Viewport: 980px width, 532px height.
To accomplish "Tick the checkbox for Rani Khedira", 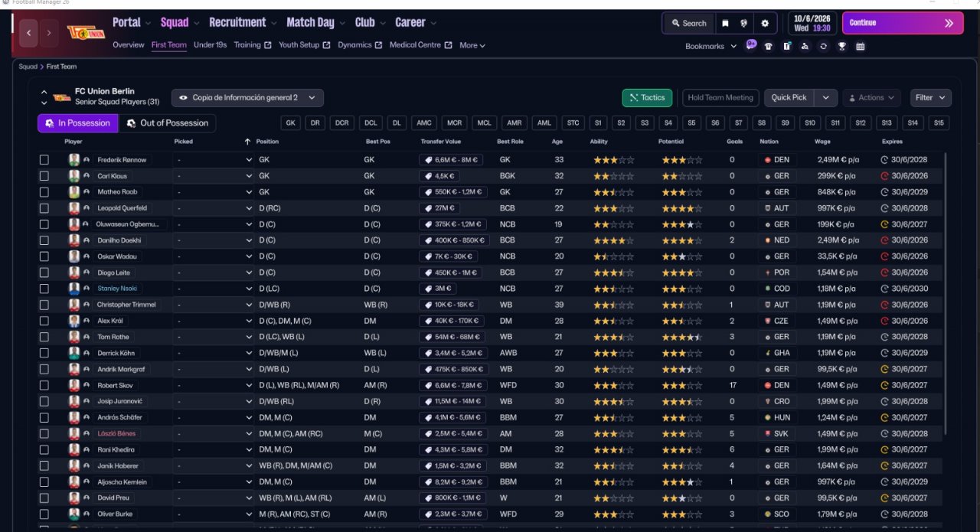I will [44, 450].
